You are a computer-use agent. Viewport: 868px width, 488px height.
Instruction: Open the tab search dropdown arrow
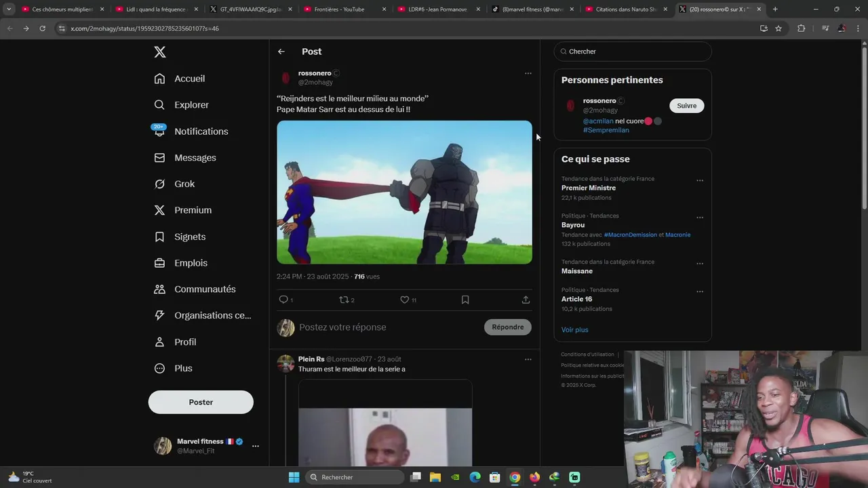pos(9,9)
